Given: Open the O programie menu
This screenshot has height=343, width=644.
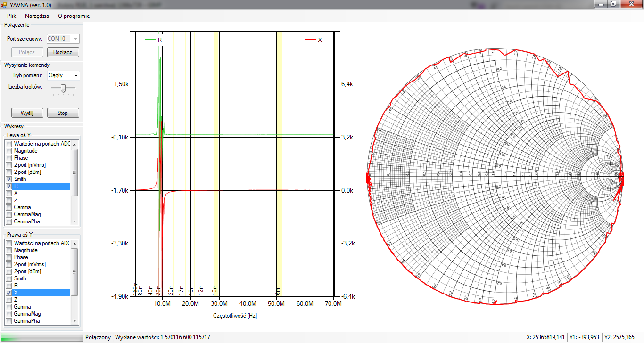Looking at the screenshot, I should tap(74, 16).
